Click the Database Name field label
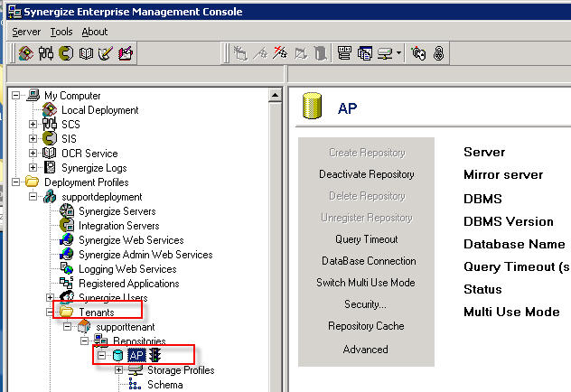This screenshot has height=392, width=571. tap(514, 244)
